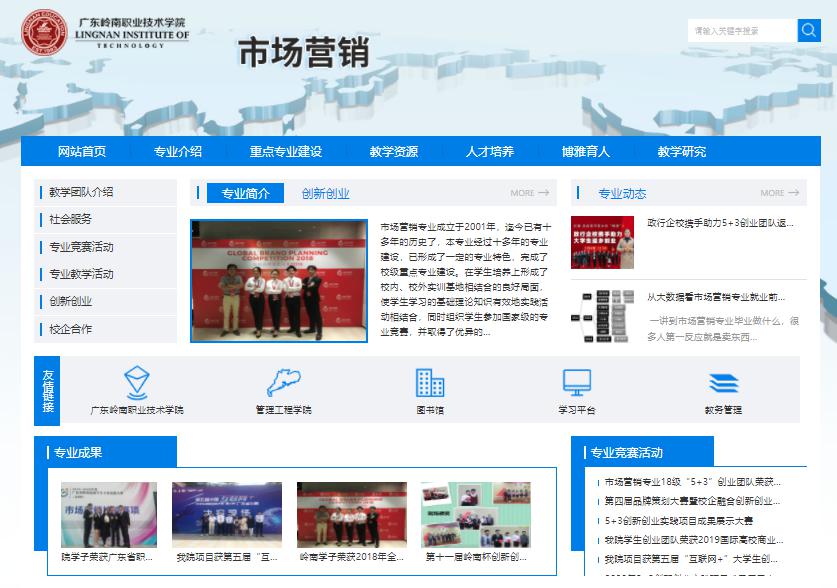Open the first 专业成果 thumbnail image
Image resolution: width=837 pixels, height=588 pixels.
point(108,514)
